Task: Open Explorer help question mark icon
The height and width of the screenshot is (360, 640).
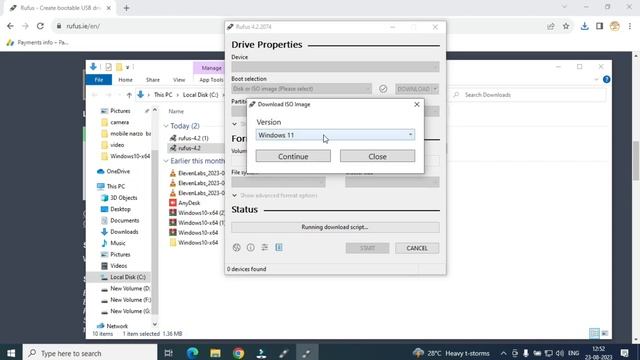Action: pos(607,80)
